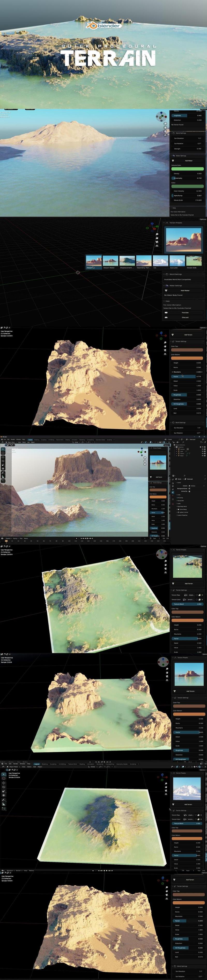Pick the Cursor tool beside the rocky island render
The height and width of the screenshot is (980, 207).
[3, 453]
